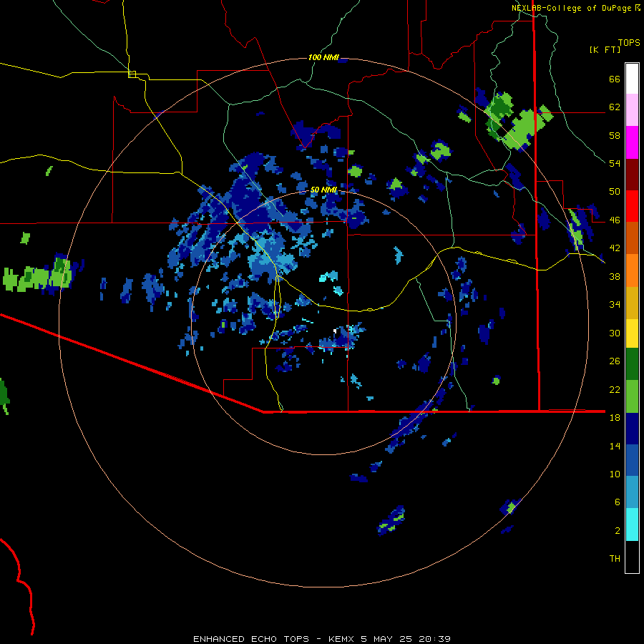Click the 26 value on the legend
This screenshot has height=644, width=644.
click(x=615, y=361)
